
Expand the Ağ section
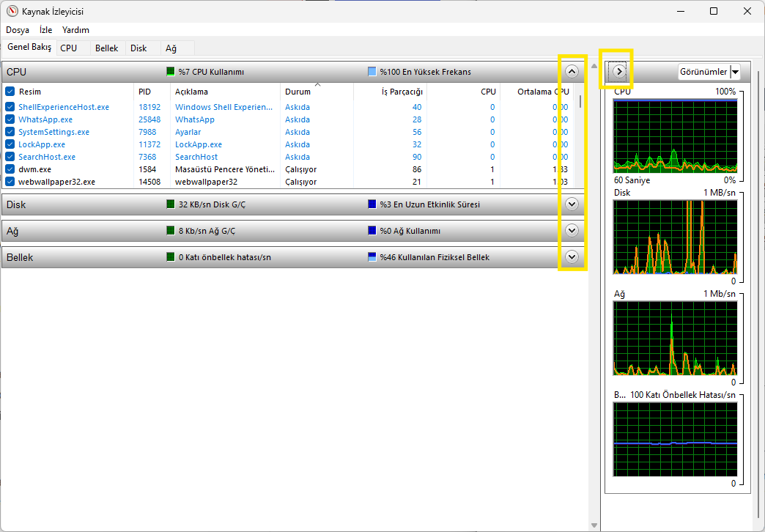pyautogui.click(x=572, y=230)
